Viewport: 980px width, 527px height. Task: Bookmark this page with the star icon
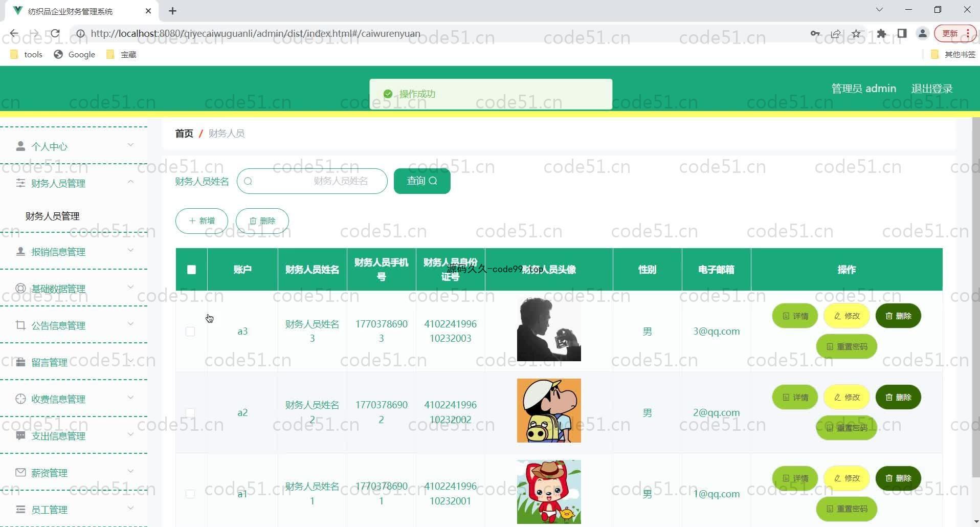[856, 34]
